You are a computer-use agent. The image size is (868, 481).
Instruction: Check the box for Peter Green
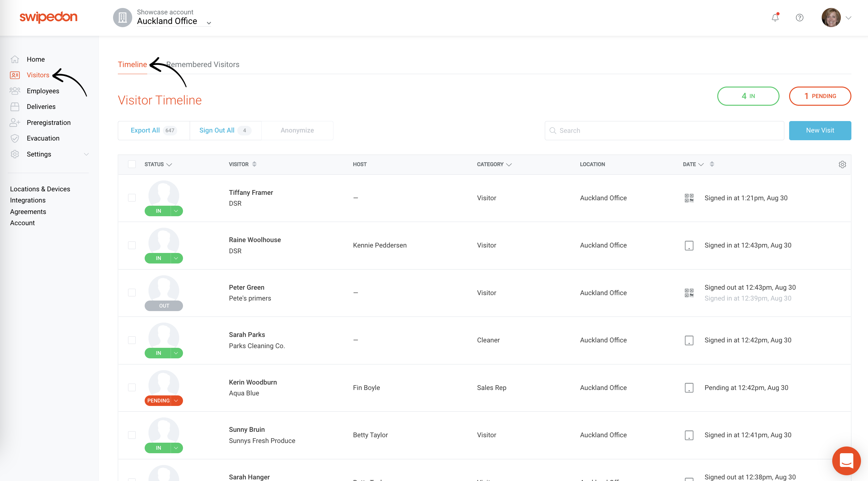(132, 293)
